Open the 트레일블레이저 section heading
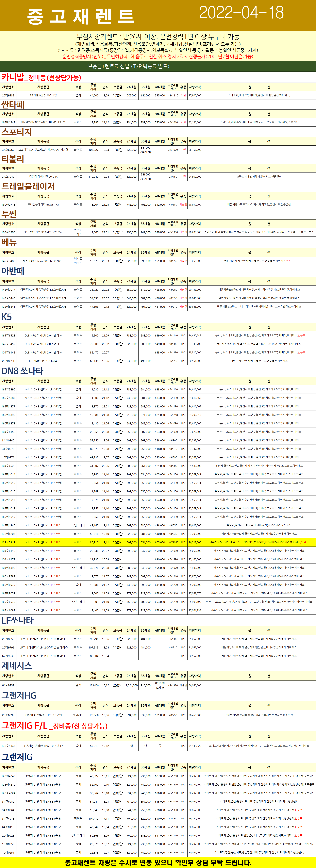The width and height of the screenshot is (316, 868). pos(28,186)
